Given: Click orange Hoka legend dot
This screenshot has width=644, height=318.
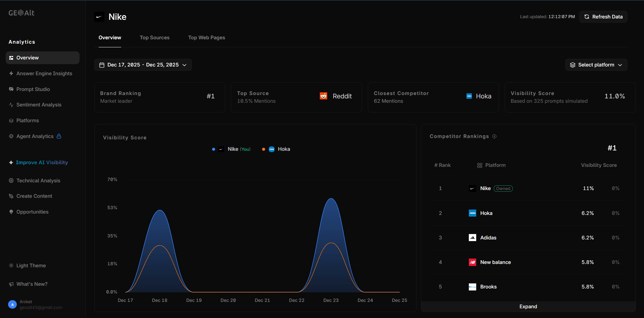Looking at the screenshot, I should (263, 149).
